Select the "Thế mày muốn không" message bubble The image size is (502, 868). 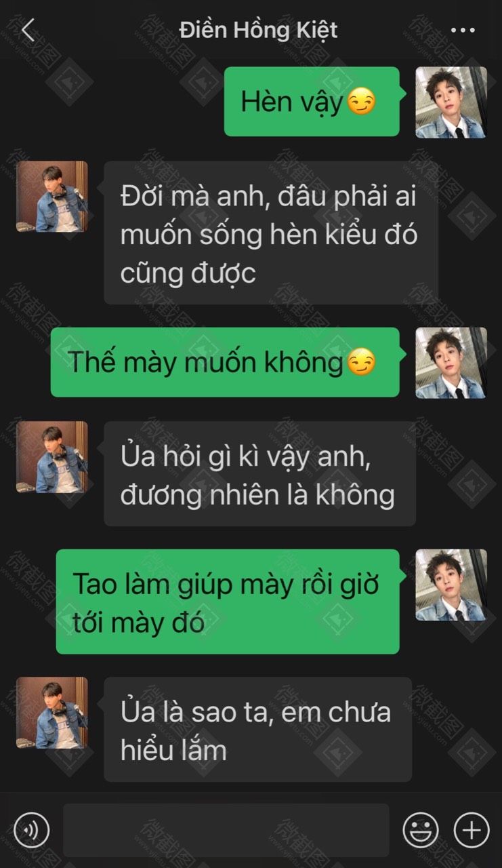point(225,362)
